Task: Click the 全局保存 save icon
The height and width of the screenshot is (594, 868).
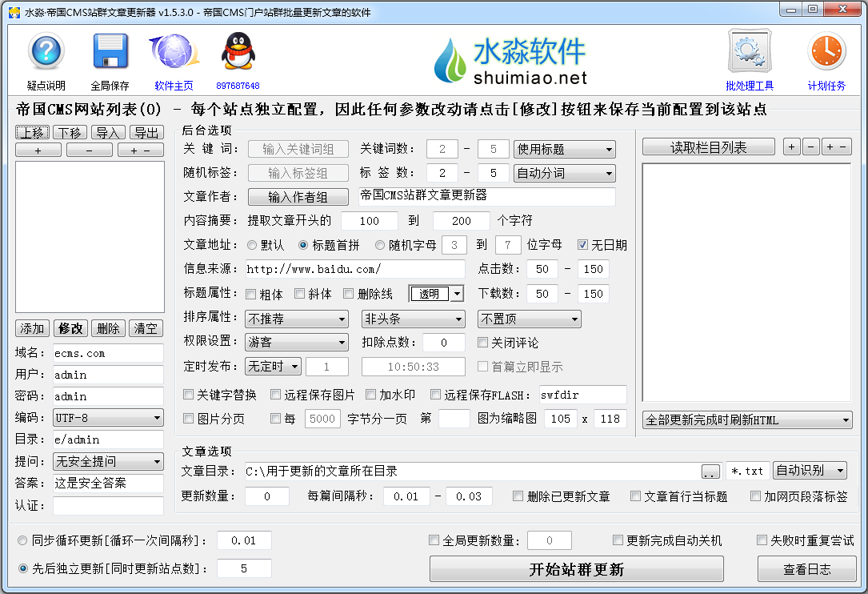Action: tap(110, 51)
